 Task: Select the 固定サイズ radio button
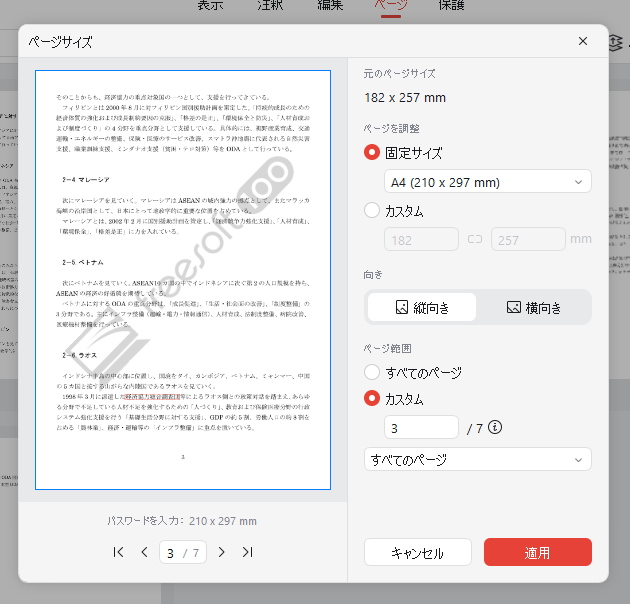[373, 153]
